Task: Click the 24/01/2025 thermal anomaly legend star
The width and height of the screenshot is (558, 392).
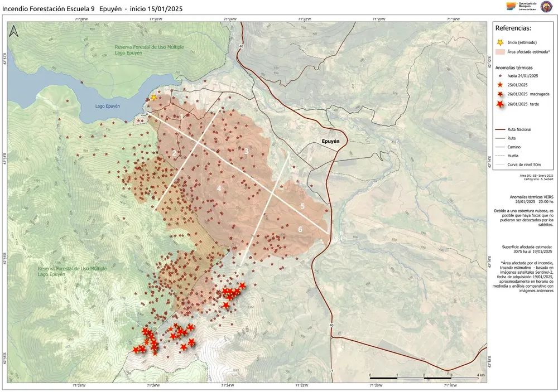Action: 499,75
